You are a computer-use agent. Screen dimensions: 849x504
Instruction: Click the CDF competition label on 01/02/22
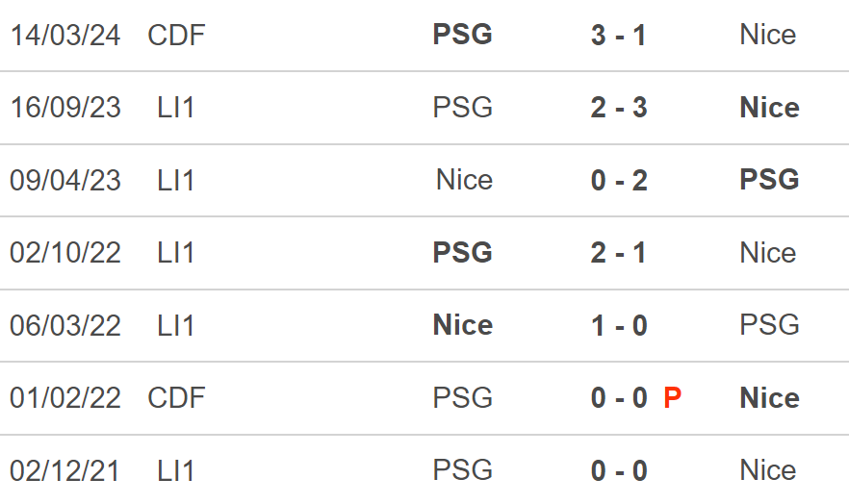176,398
